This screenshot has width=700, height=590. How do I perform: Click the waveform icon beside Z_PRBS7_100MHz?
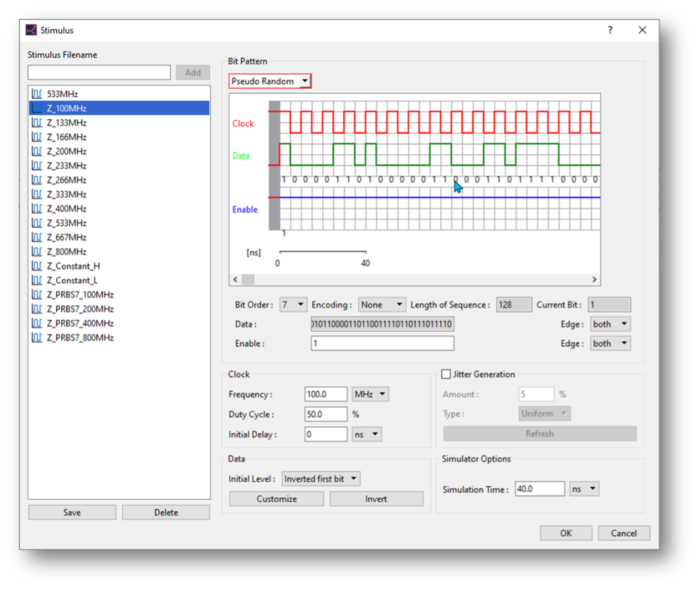(x=37, y=295)
